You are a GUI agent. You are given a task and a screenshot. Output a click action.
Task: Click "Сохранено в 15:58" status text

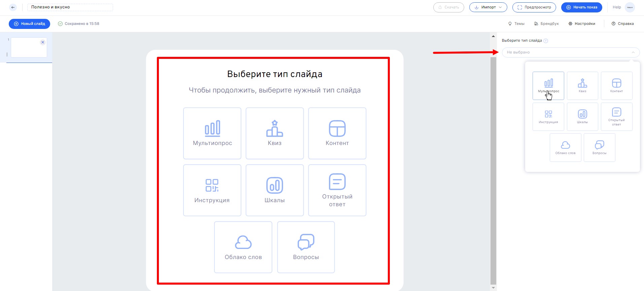click(82, 24)
